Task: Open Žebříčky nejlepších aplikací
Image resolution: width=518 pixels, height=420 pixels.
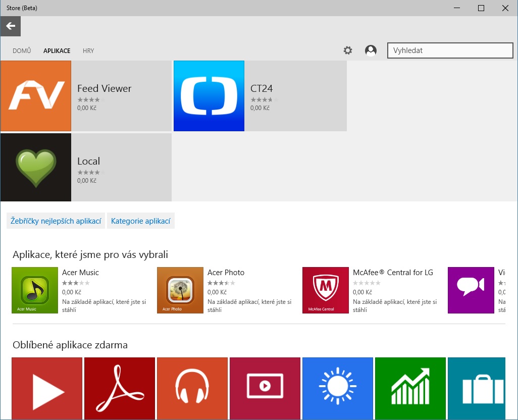Action: click(56, 221)
